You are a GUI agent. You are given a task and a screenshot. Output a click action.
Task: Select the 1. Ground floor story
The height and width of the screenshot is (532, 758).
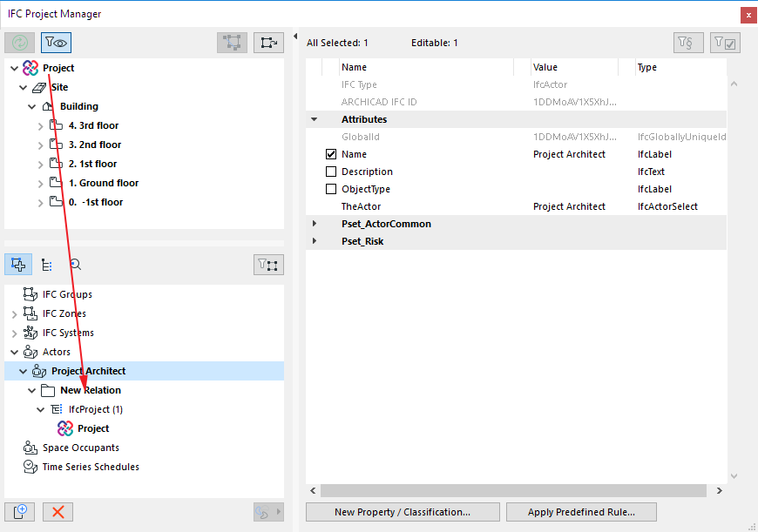click(x=104, y=183)
